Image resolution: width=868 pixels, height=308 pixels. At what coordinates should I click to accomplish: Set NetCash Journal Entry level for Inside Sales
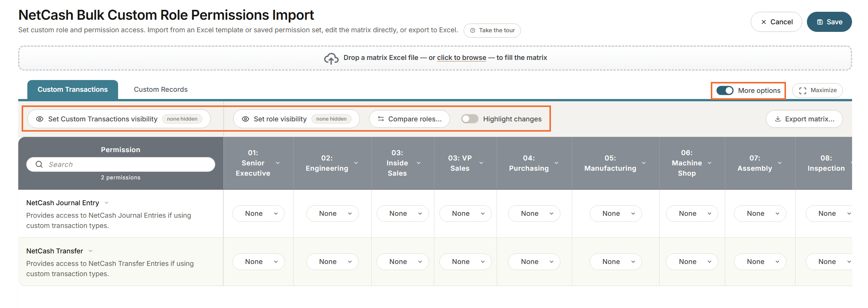click(x=403, y=214)
